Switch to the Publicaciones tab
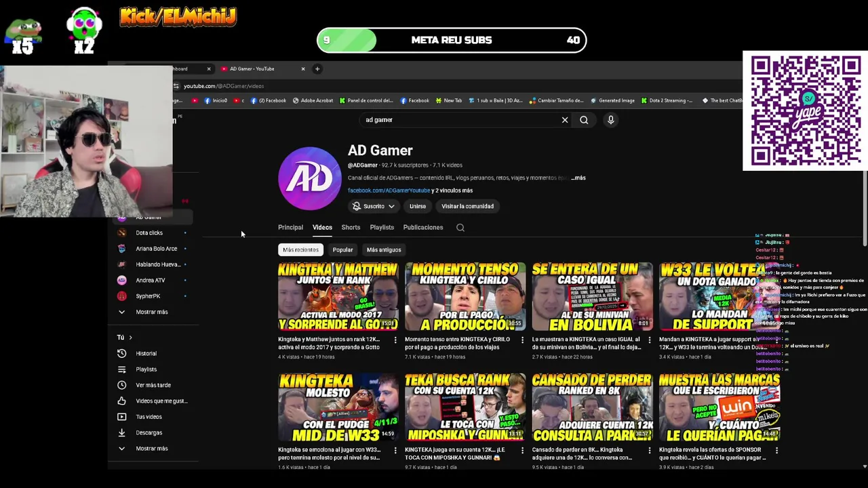The height and width of the screenshot is (488, 868). [423, 228]
